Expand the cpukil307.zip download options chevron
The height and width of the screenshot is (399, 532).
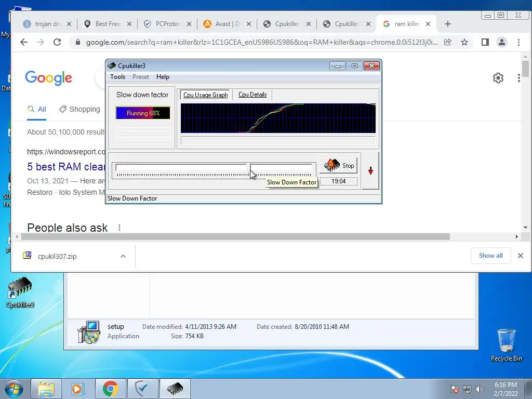(x=123, y=256)
